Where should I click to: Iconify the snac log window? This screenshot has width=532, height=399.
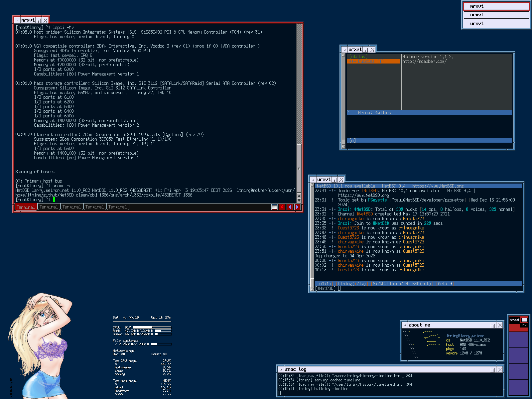(493, 370)
